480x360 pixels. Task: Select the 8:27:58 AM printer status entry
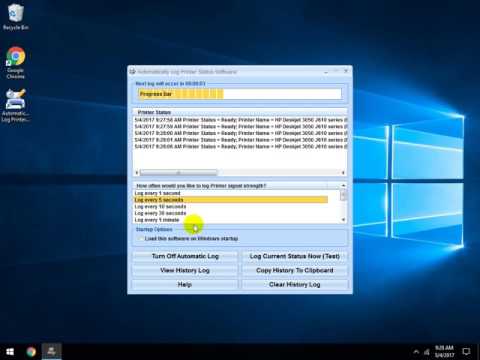coord(240,120)
